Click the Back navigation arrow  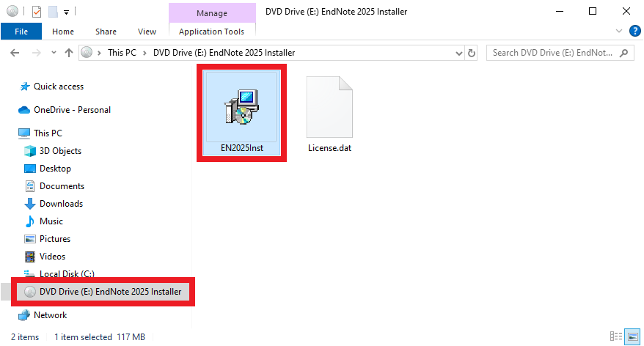(x=15, y=53)
